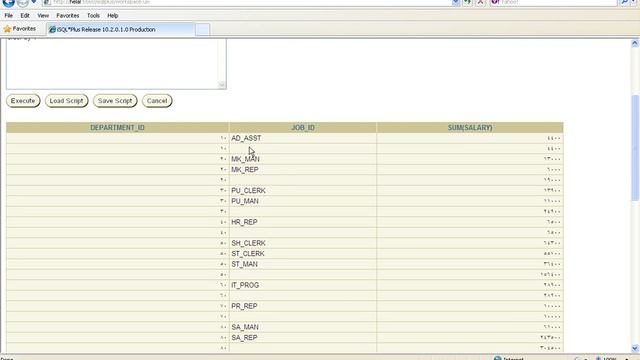Click the Favorites star button
This screenshot has height=360, width=640.
click(20, 29)
